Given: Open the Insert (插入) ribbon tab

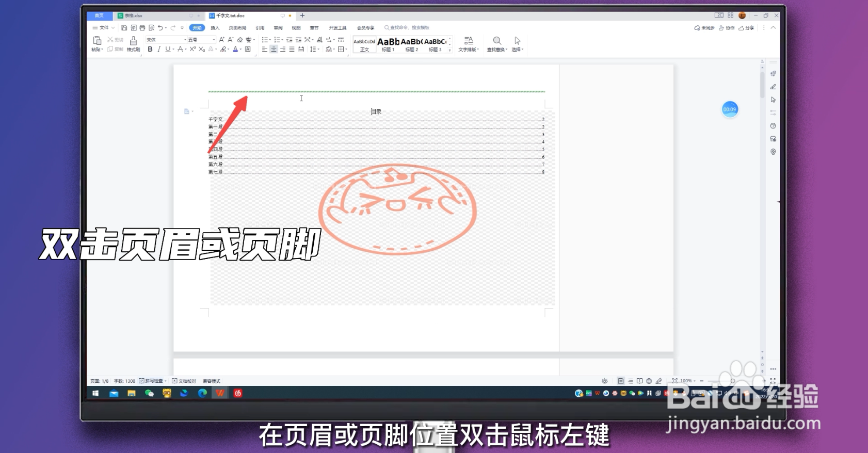Looking at the screenshot, I should pos(215,28).
